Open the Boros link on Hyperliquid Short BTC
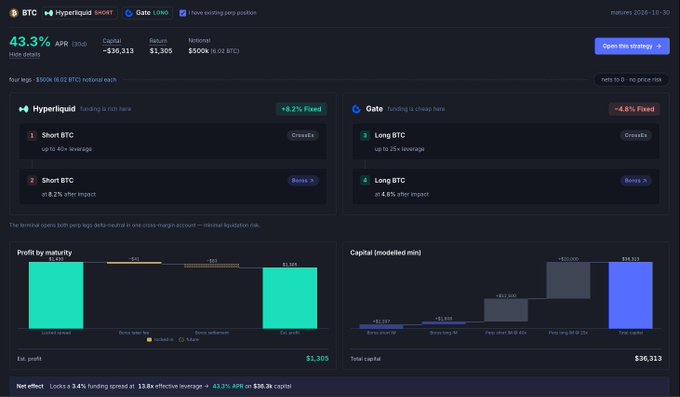Image resolution: width=680 pixels, height=397 pixels. click(x=303, y=180)
